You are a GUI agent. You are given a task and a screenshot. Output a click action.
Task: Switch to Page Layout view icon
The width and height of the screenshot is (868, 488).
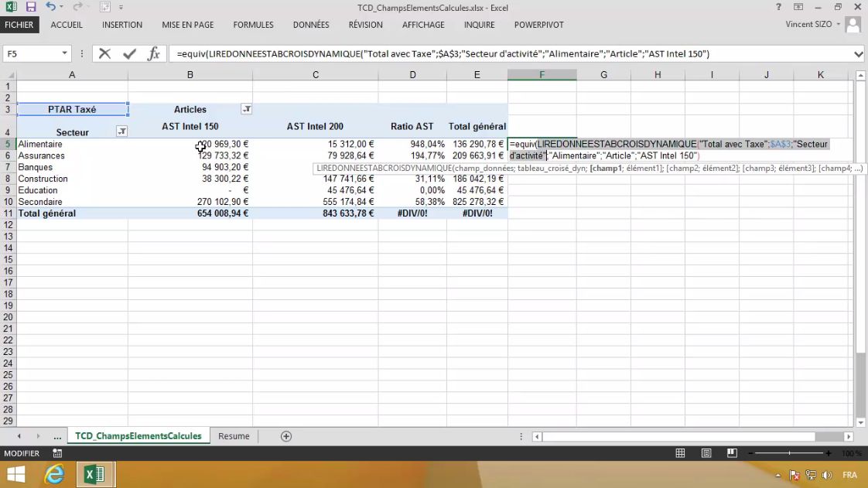[x=706, y=453]
